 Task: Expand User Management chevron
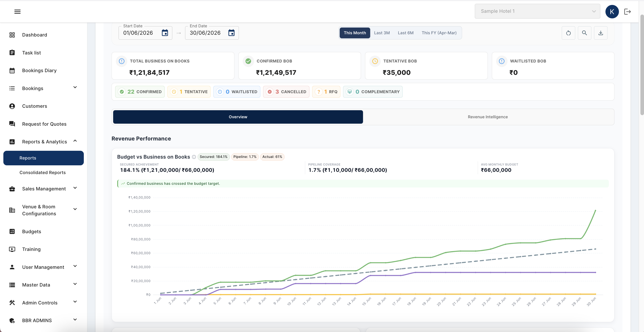pos(75,266)
